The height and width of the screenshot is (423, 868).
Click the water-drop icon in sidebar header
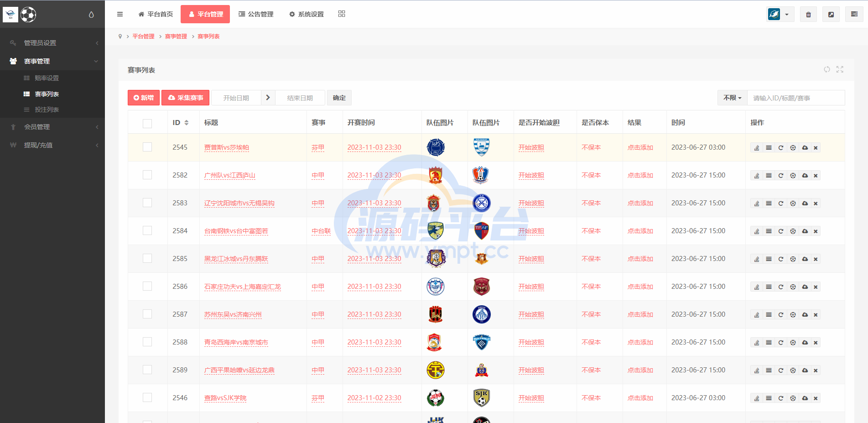[x=91, y=15]
